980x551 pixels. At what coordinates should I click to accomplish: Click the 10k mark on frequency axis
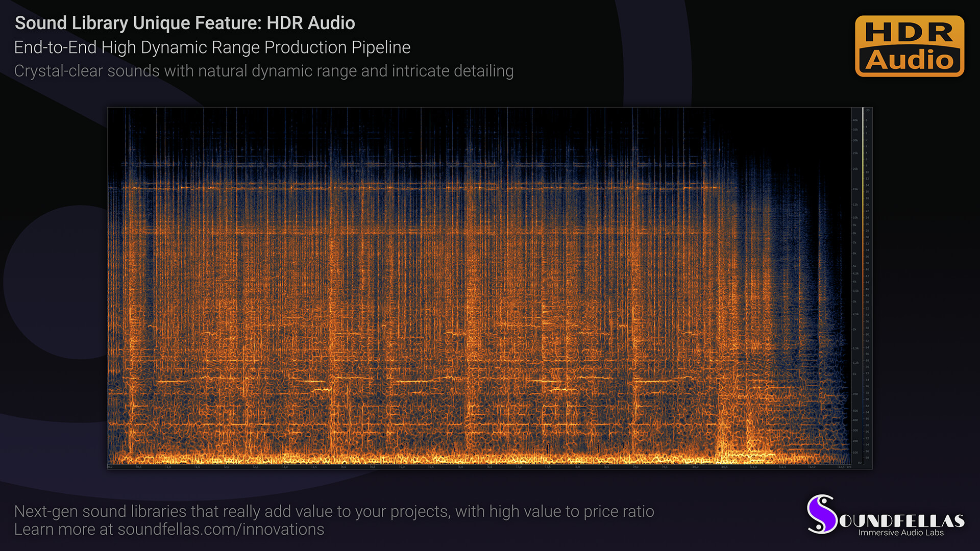[x=855, y=218]
